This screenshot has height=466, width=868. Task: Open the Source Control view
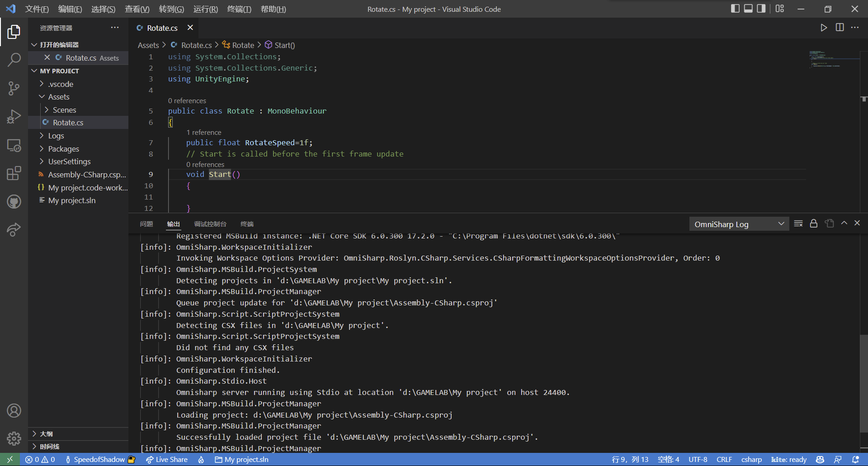pyautogui.click(x=14, y=88)
